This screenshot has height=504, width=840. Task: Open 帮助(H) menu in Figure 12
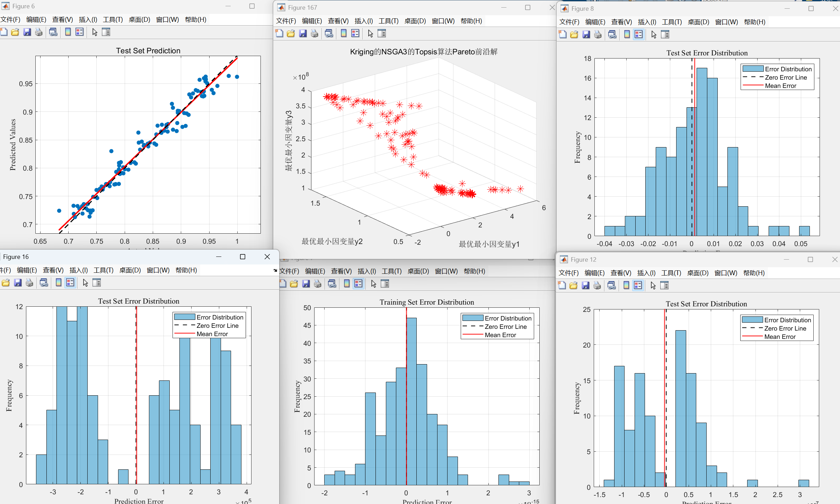[754, 273]
